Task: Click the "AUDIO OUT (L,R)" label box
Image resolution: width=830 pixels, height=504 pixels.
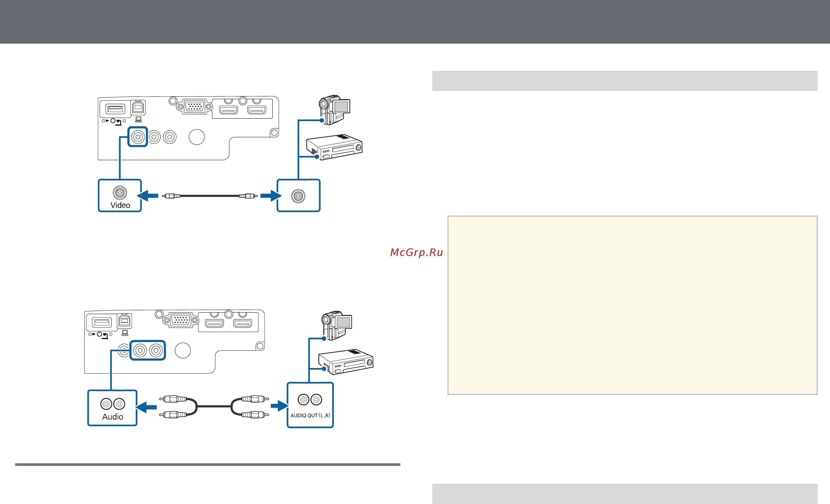Action: (x=310, y=405)
